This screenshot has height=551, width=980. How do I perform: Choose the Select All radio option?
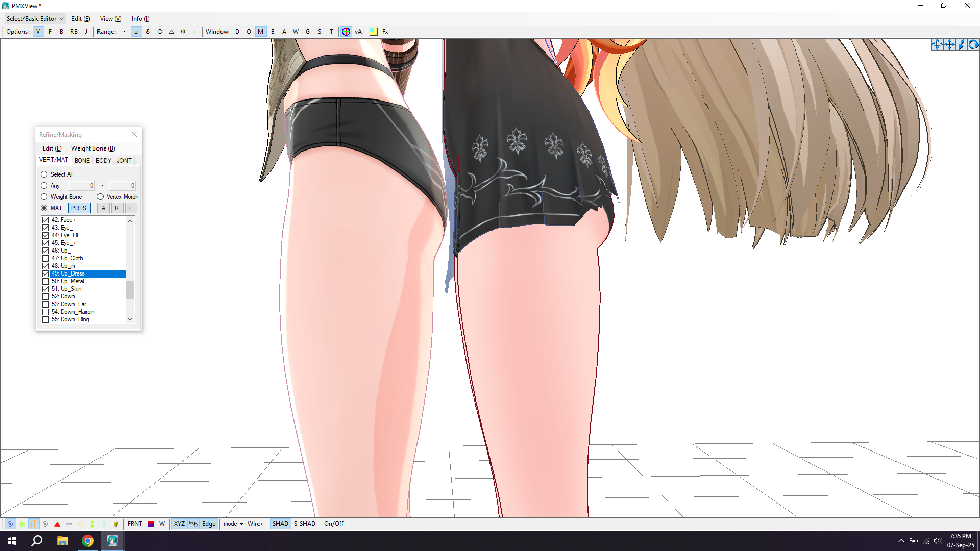[44, 174]
